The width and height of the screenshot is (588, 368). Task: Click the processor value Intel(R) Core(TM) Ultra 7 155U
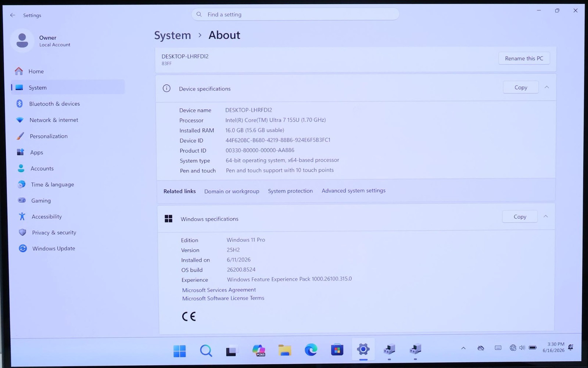pyautogui.click(x=276, y=120)
